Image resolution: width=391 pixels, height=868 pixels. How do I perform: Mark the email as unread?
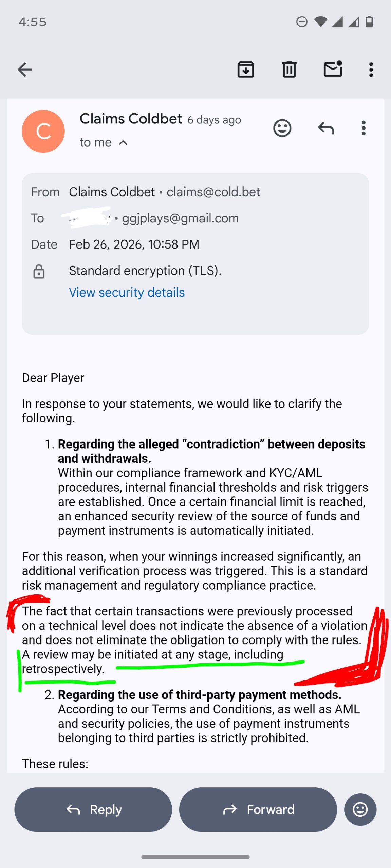tap(333, 69)
